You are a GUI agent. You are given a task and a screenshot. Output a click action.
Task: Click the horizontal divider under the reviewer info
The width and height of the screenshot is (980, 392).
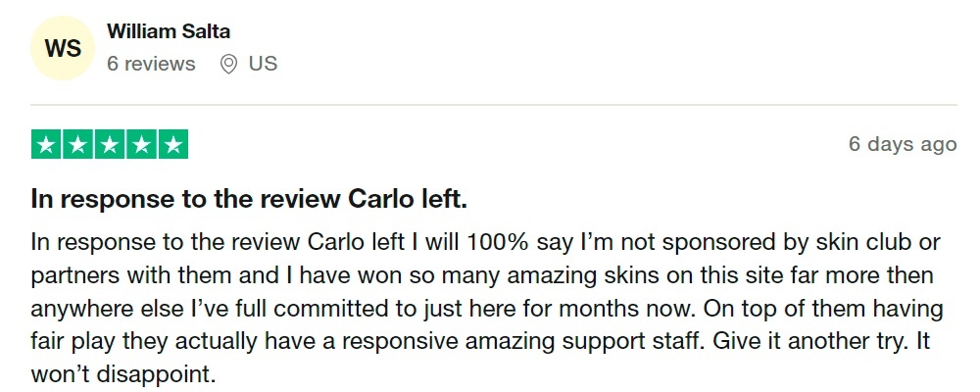coord(494,105)
